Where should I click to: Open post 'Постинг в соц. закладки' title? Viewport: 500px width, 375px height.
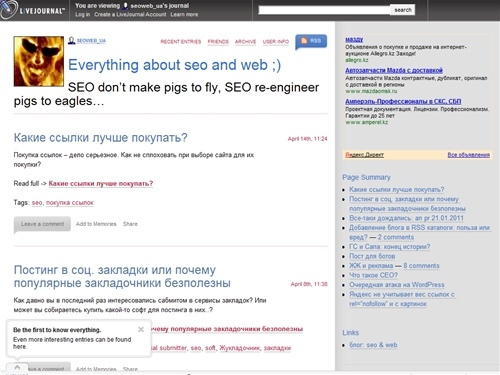pyautogui.click(x=122, y=276)
